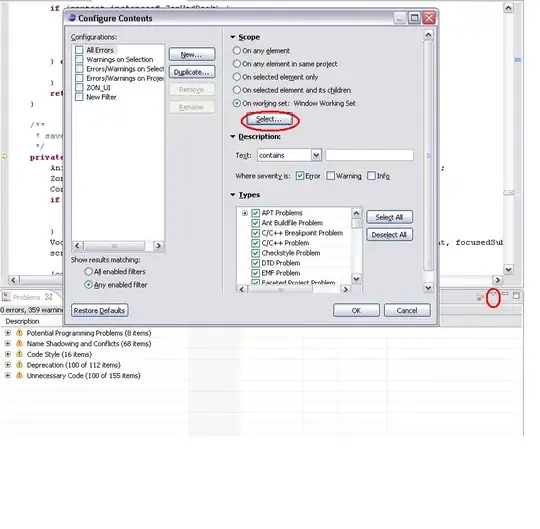Select On any element in same project

pyautogui.click(x=237, y=64)
